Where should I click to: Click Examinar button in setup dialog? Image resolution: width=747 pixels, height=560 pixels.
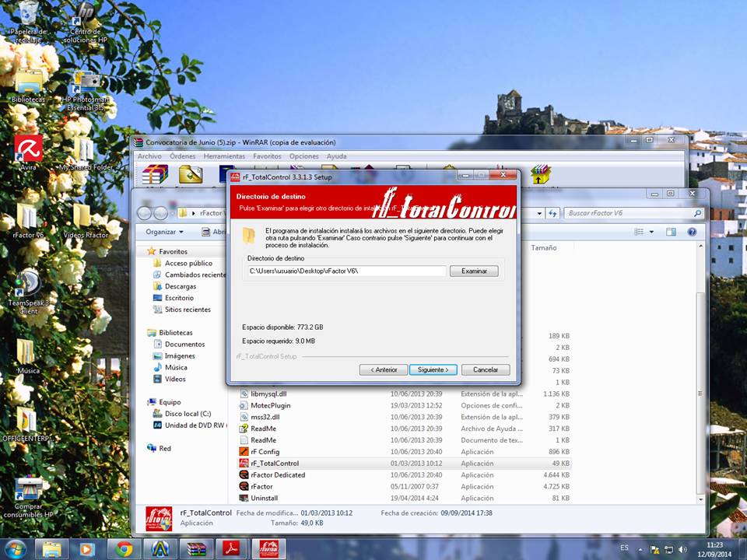(x=474, y=271)
